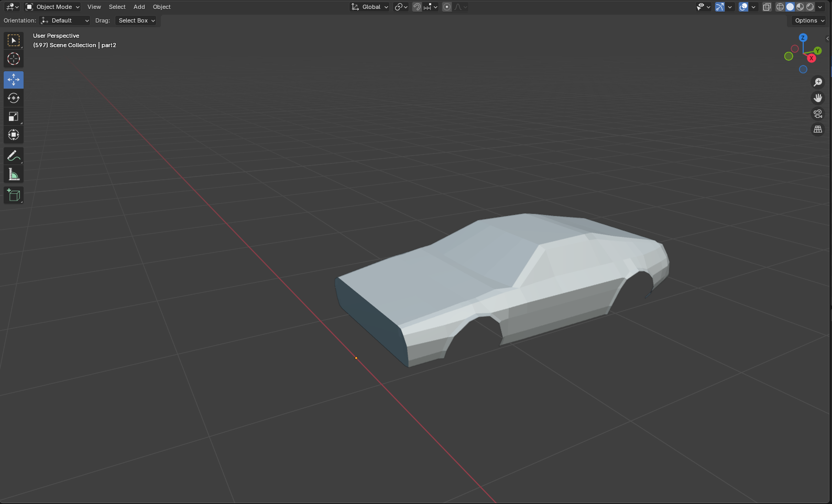Open the transform pivot point dropdown
Image resolution: width=832 pixels, height=504 pixels.
[x=401, y=7]
